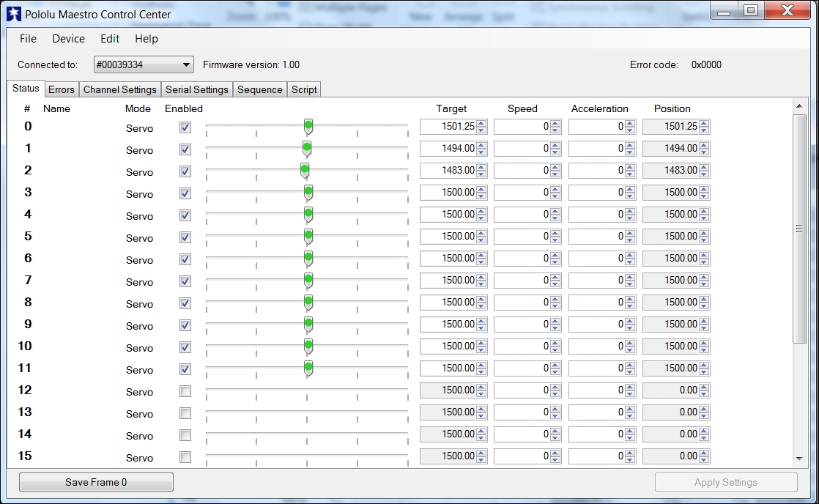This screenshot has height=504, width=819.
Task: Click channel 12 Target stepper arrows
Action: coord(481,390)
